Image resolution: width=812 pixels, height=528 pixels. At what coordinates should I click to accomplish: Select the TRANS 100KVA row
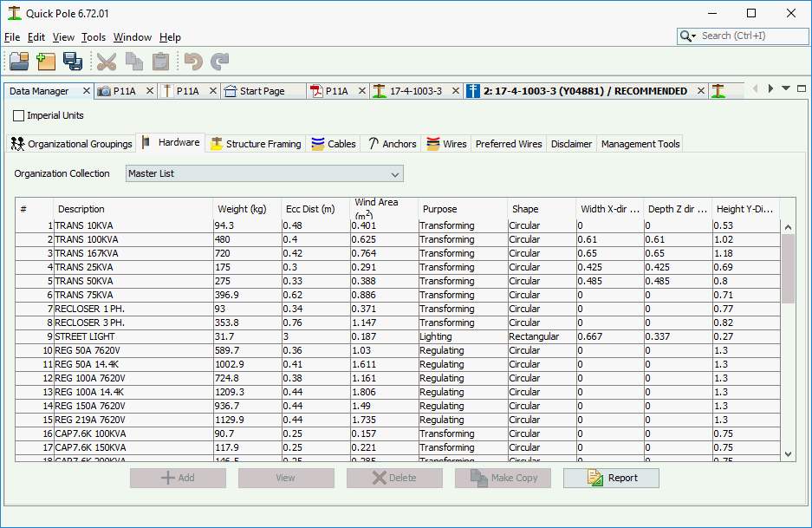point(398,239)
